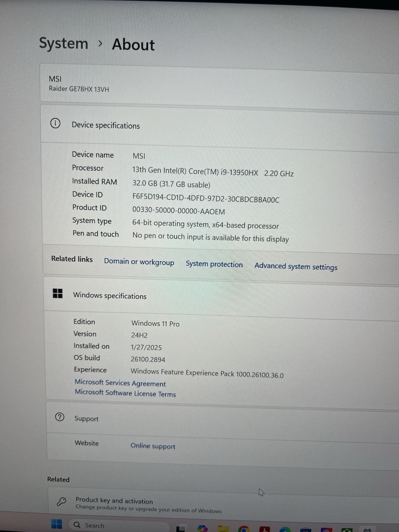Click the key icon for product activation

click(62, 501)
